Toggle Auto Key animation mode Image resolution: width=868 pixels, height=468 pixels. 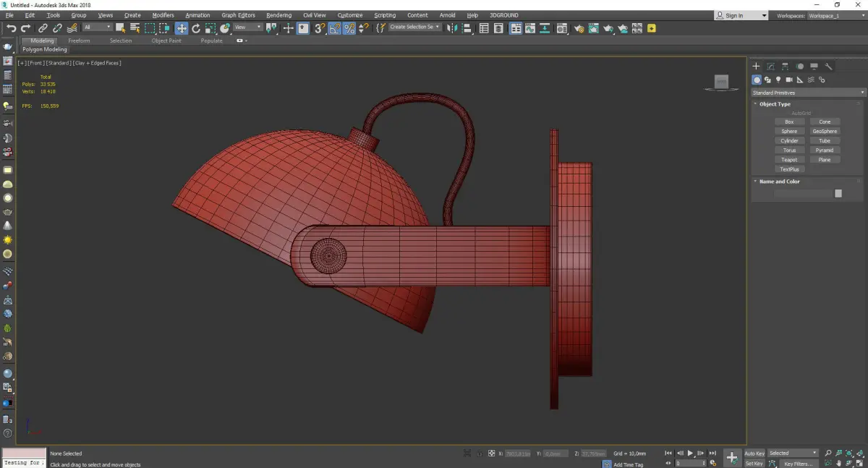pos(754,453)
